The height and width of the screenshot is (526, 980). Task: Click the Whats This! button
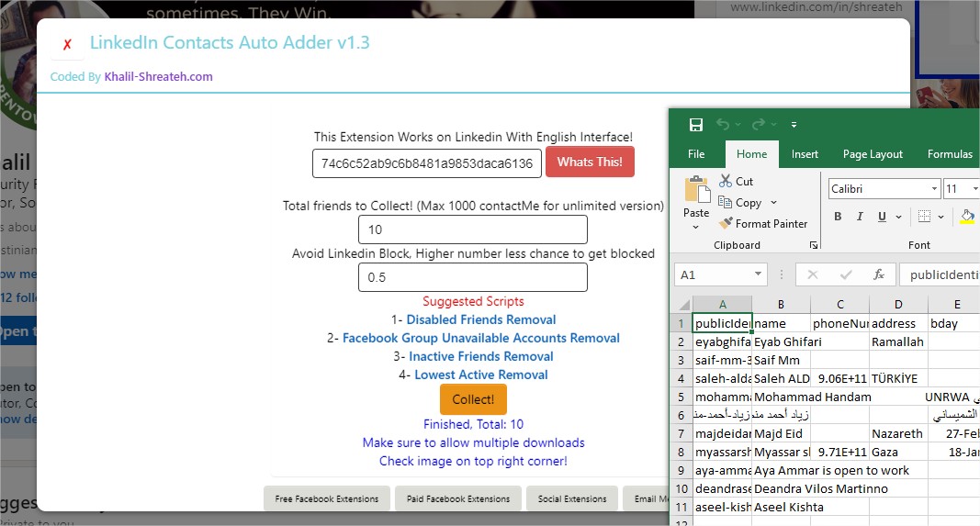(590, 162)
